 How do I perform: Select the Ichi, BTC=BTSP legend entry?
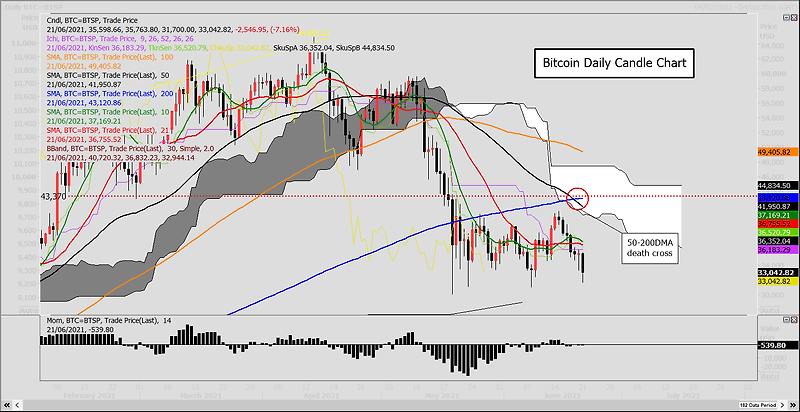(121, 38)
